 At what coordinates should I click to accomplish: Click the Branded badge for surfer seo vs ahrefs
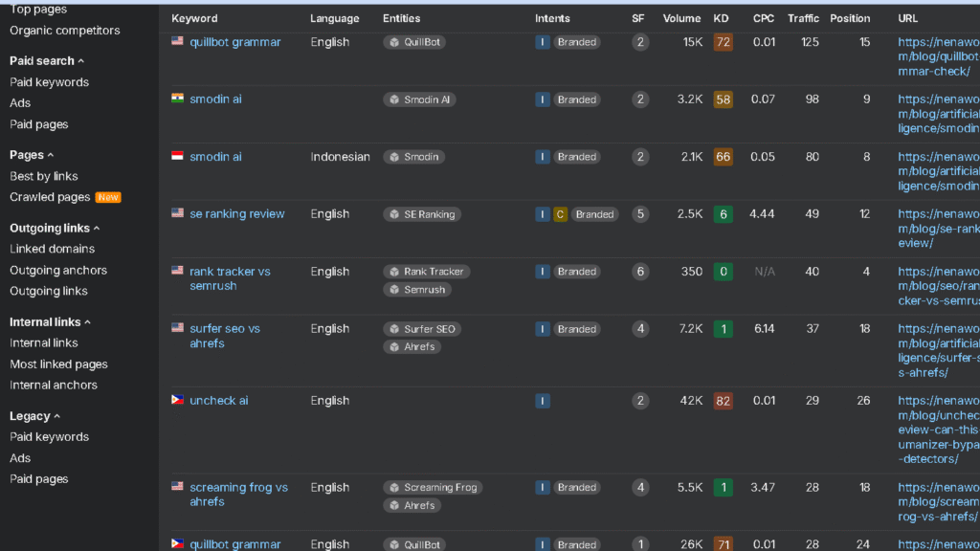pyautogui.click(x=576, y=328)
